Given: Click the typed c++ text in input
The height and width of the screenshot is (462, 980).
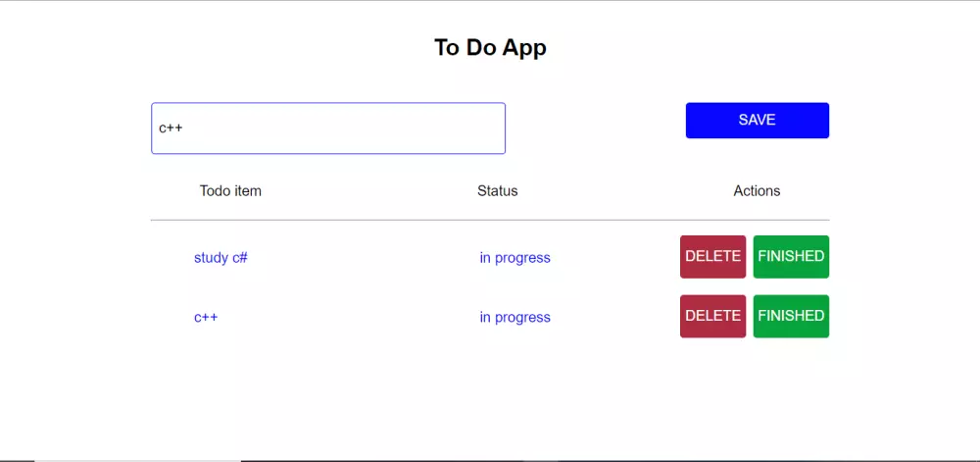Looking at the screenshot, I should click(171, 128).
